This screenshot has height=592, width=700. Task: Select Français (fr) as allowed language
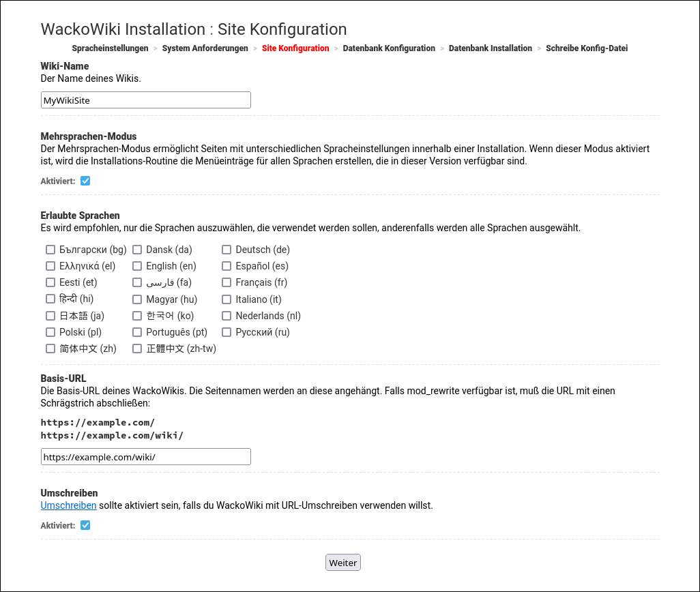227,282
